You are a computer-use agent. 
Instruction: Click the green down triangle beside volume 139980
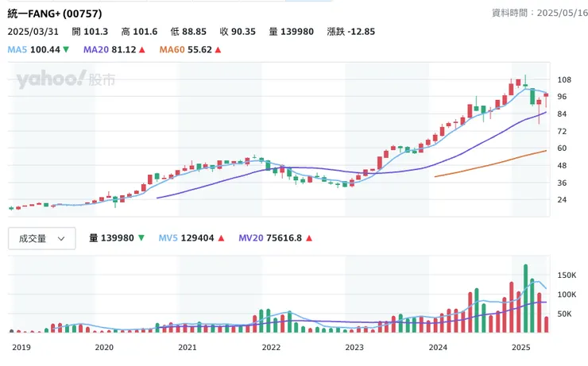(141, 238)
